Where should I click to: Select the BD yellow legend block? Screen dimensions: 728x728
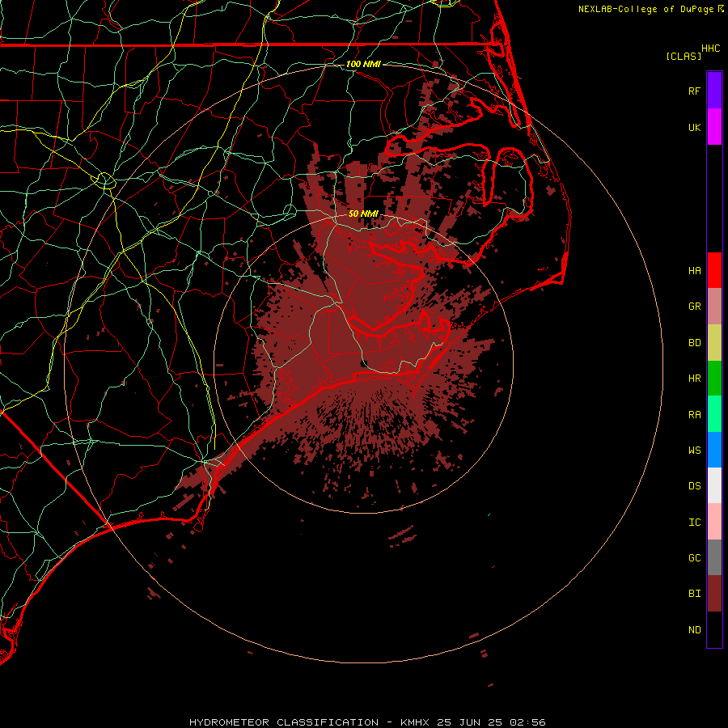pos(714,343)
